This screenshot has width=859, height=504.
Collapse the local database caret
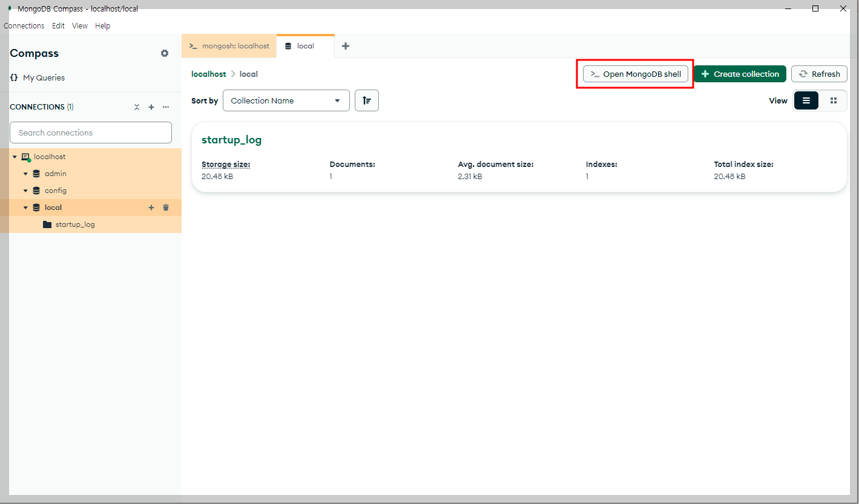[x=25, y=208]
